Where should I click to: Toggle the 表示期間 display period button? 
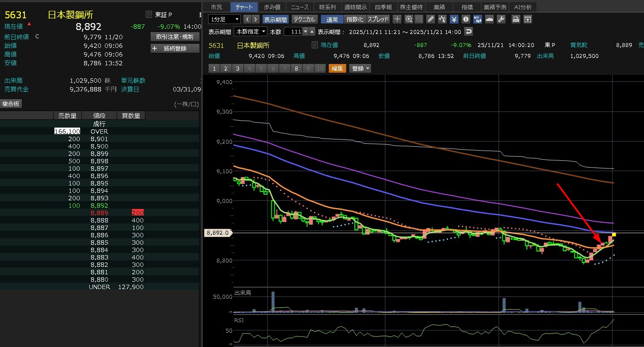click(x=275, y=19)
